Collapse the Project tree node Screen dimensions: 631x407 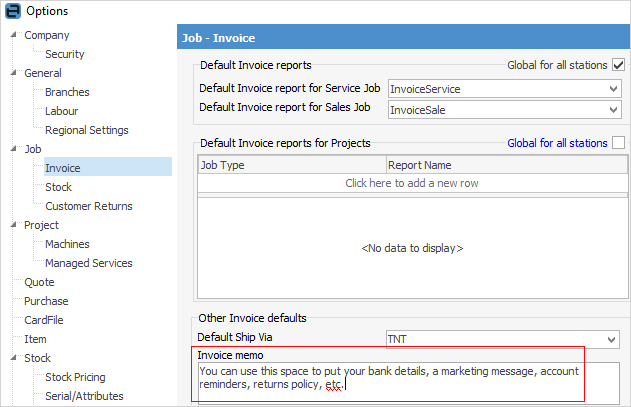coord(13,226)
